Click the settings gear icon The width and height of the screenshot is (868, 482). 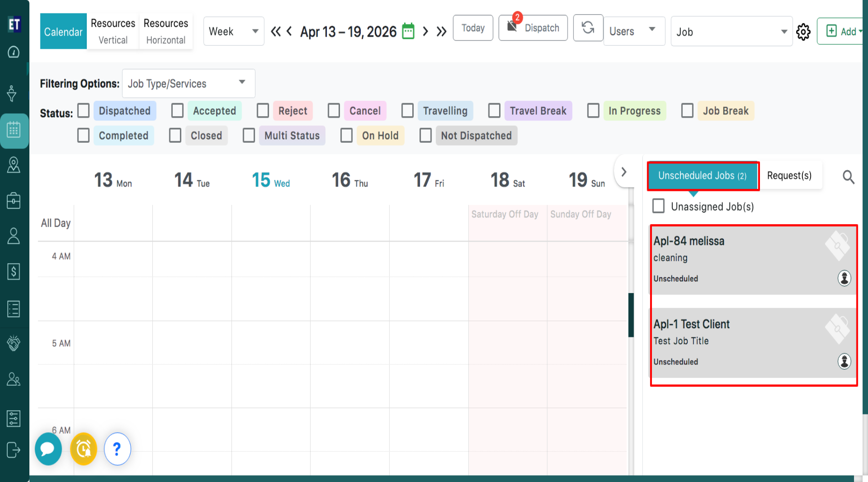point(803,32)
